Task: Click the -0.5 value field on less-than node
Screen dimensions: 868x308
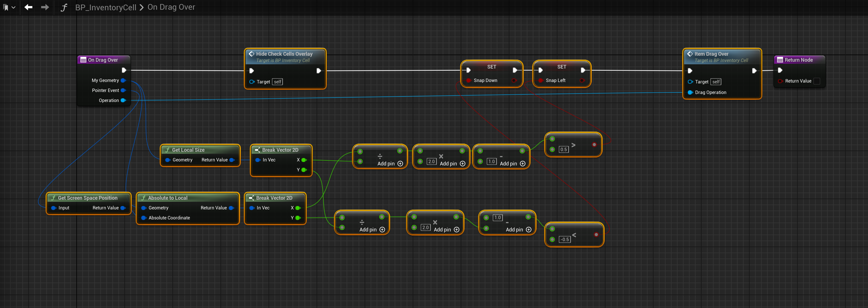Action: point(564,239)
